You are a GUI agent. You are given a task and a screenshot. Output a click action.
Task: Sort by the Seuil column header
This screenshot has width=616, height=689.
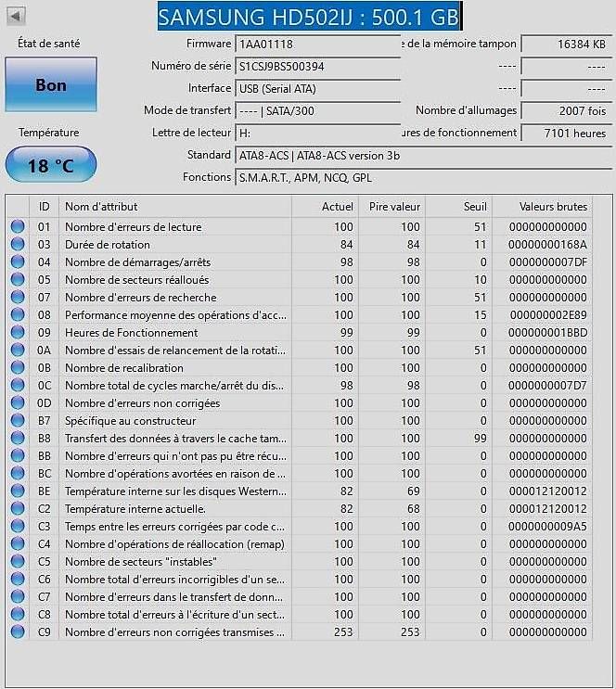[458, 207]
